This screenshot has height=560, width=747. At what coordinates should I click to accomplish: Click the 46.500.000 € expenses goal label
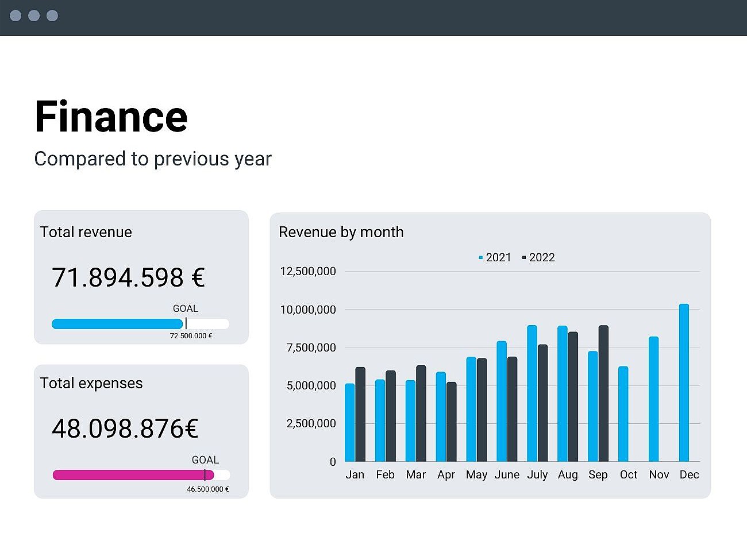(208, 489)
